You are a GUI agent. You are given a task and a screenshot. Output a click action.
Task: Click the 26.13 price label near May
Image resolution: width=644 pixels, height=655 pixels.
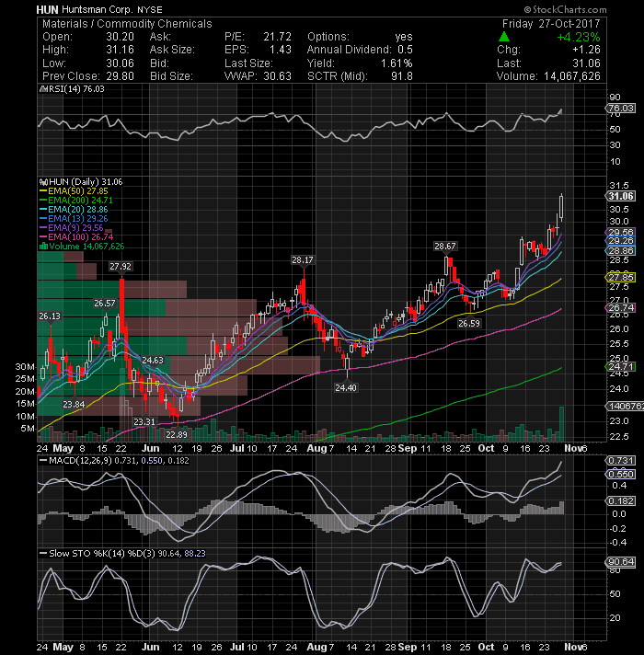(50, 316)
